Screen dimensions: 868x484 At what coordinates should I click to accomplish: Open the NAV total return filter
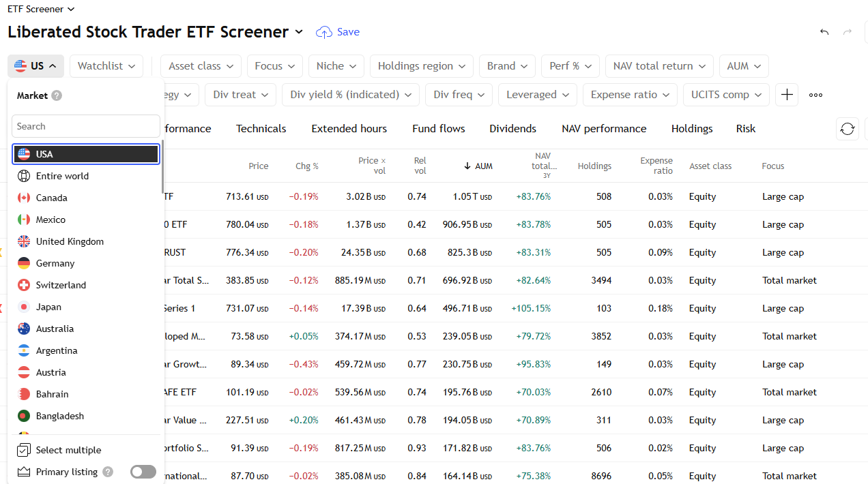659,66
